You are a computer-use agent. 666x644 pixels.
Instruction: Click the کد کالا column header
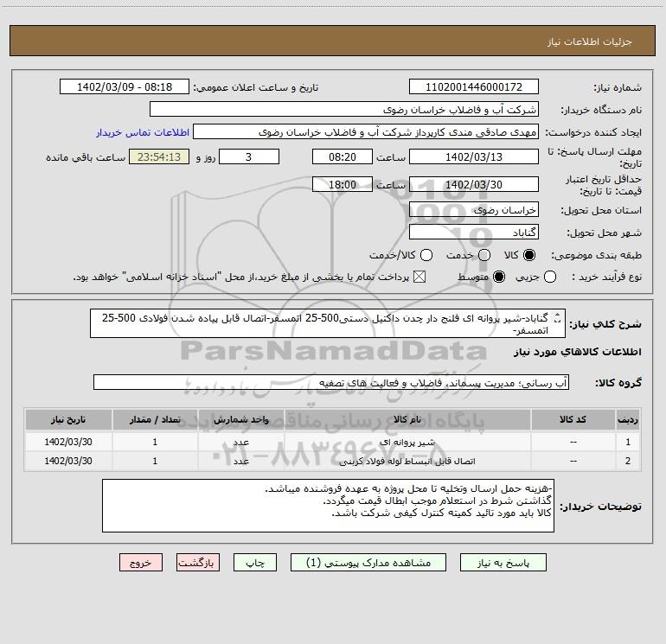pyautogui.click(x=573, y=419)
